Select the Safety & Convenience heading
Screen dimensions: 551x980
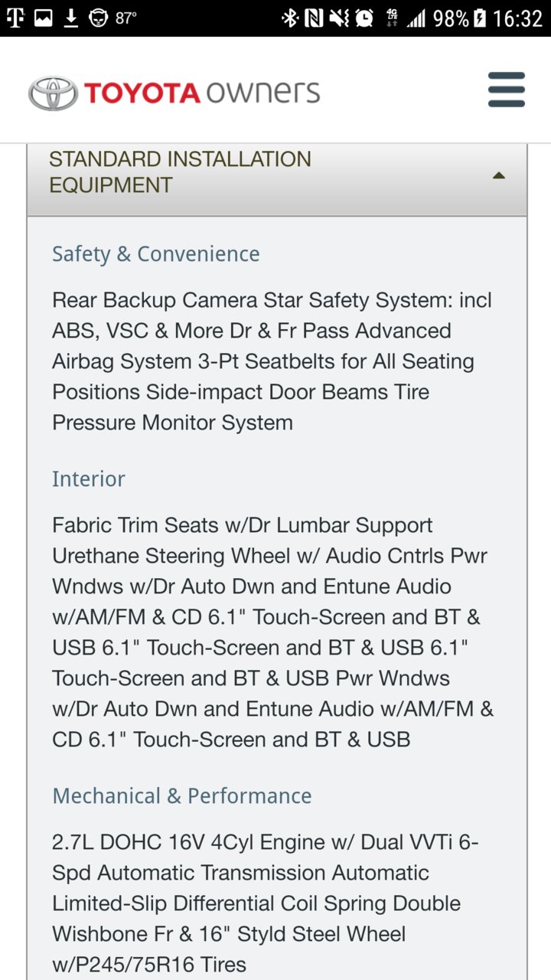156,254
